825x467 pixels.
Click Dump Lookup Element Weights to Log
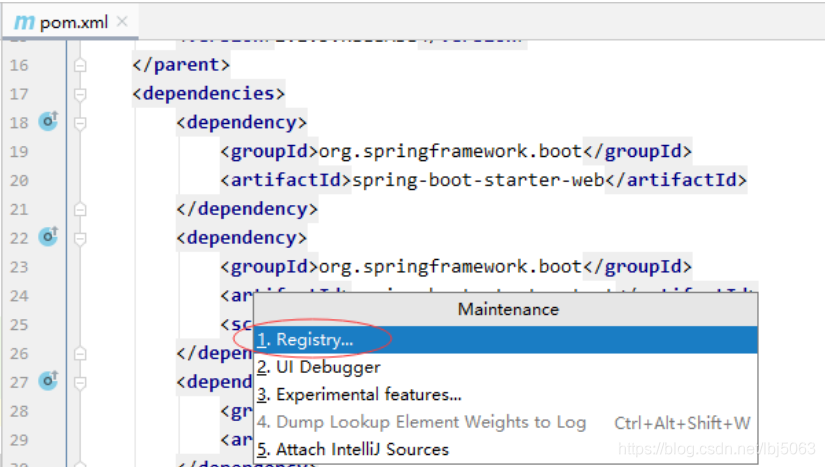[506, 422]
